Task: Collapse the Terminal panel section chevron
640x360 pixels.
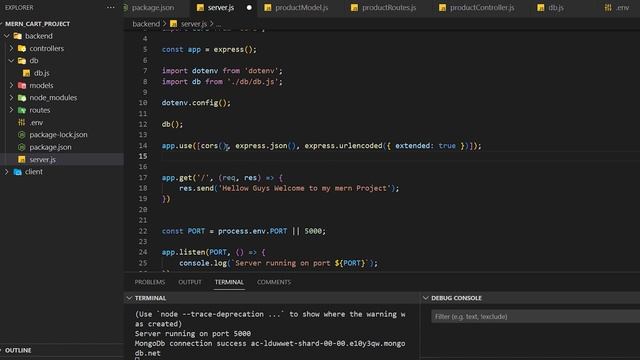Action: tap(129, 298)
